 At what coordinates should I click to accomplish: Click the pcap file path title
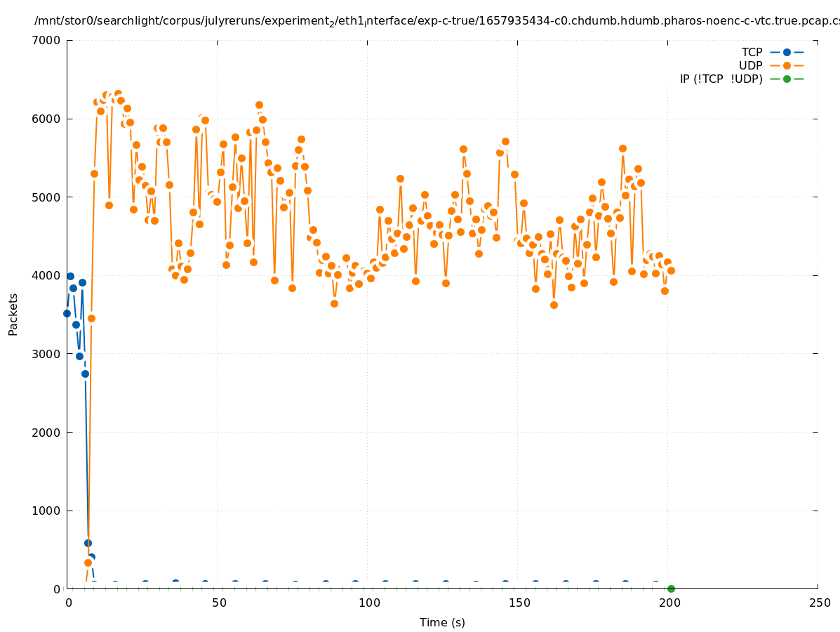tap(436, 22)
